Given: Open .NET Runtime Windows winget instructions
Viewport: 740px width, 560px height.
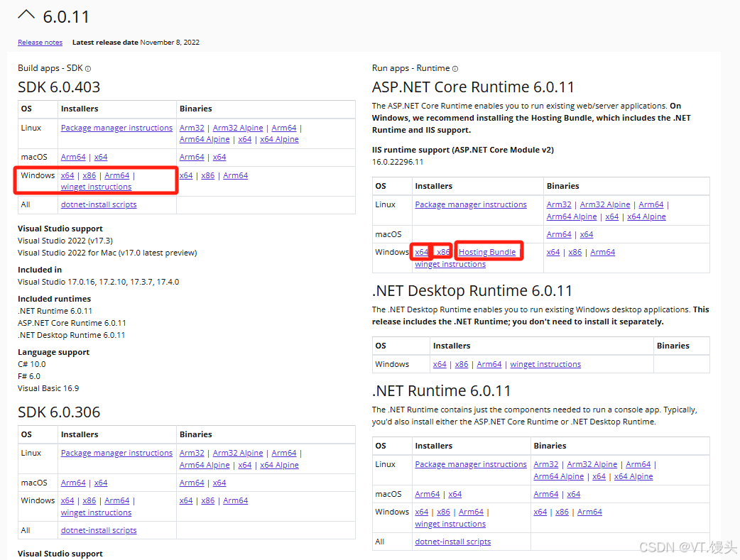Looking at the screenshot, I should pyautogui.click(x=450, y=524).
